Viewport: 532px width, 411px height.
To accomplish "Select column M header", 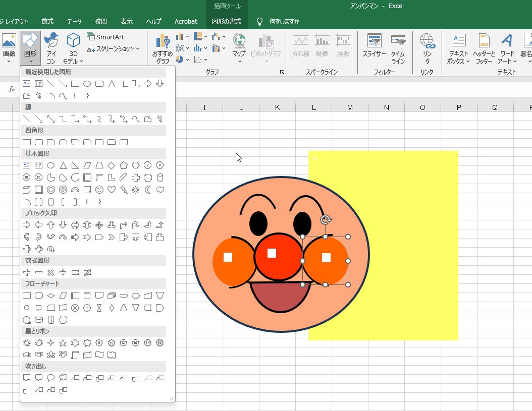I will pyautogui.click(x=350, y=107).
